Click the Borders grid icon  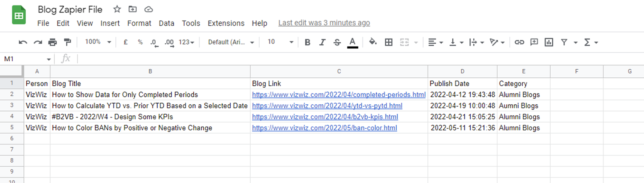[x=389, y=42]
